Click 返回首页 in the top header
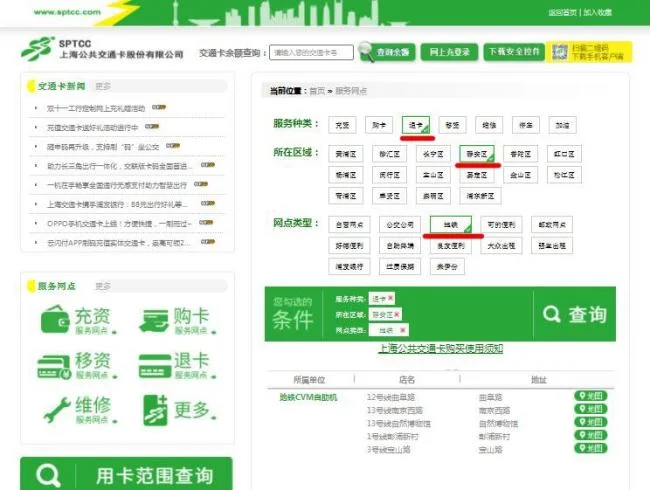Image resolution: width=650 pixels, height=490 pixels. (x=563, y=12)
